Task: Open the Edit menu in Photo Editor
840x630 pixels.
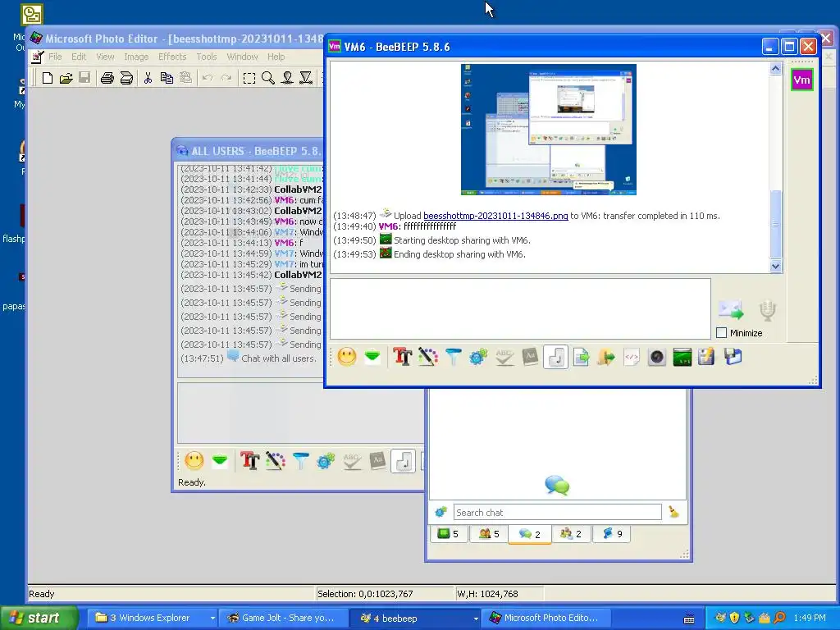Action: point(79,57)
